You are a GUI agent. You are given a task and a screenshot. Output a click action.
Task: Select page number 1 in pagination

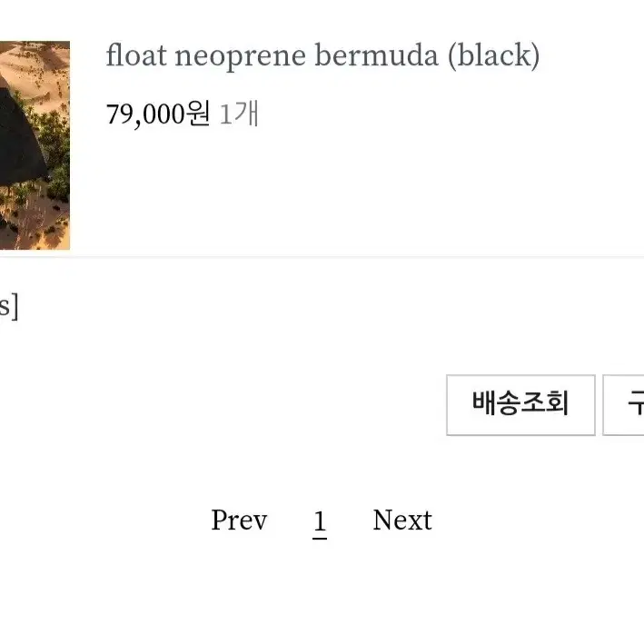tap(320, 521)
